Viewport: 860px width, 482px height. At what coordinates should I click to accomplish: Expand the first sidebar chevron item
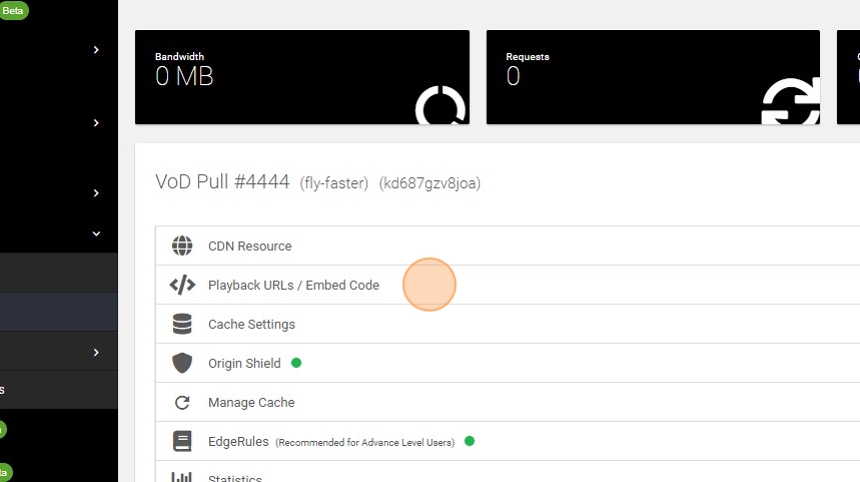coord(96,50)
